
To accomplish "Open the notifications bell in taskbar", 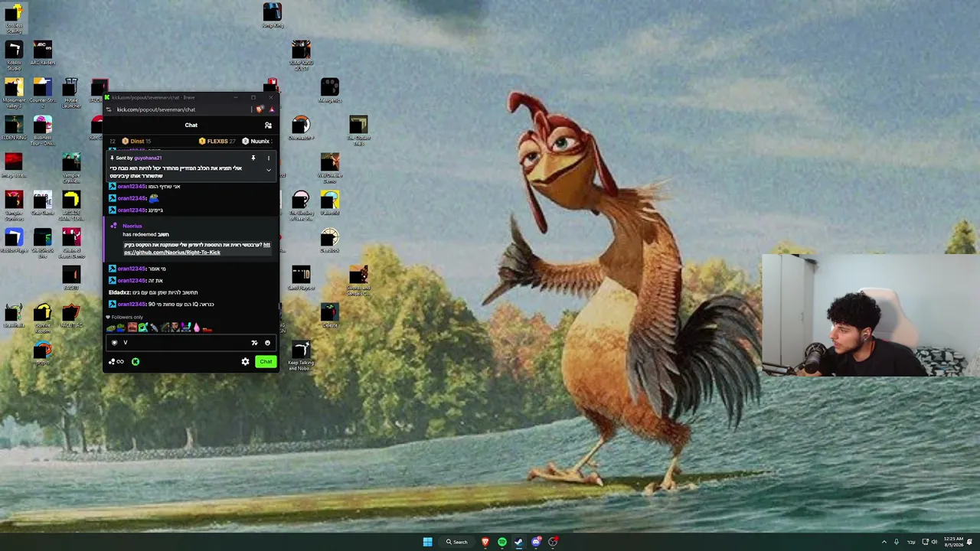I will 969,542.
